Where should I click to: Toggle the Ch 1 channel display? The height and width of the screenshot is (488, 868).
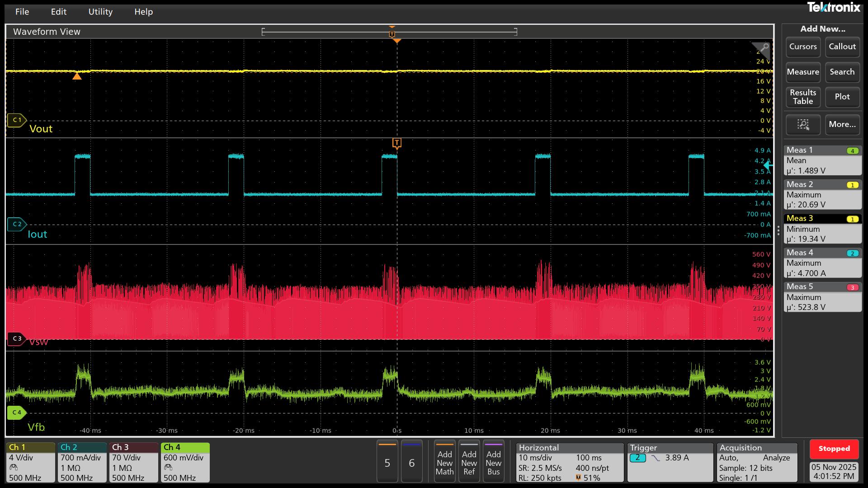tap(18, 447)
